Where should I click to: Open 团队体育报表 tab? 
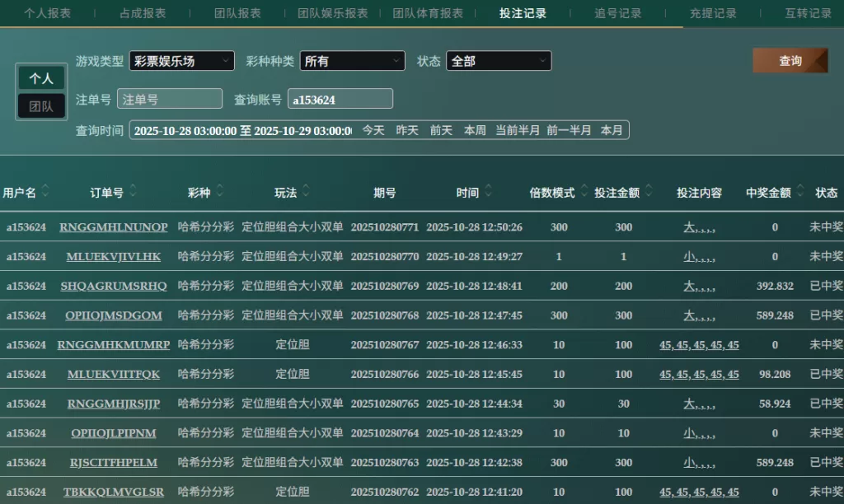pos(428,13)
